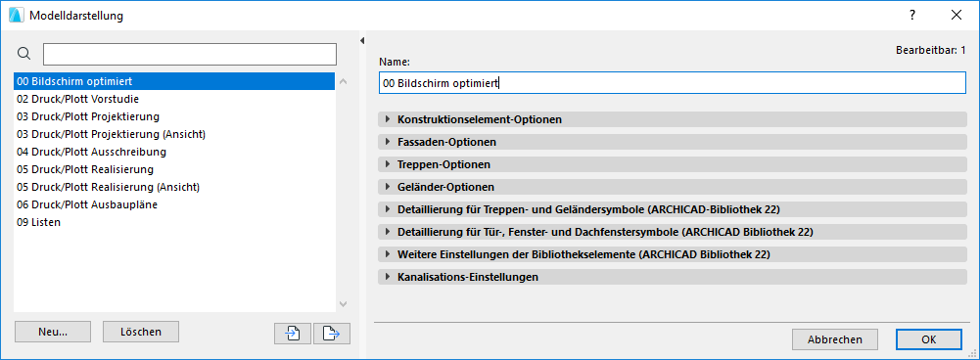Click the import combination icon button

click(293, 334)
